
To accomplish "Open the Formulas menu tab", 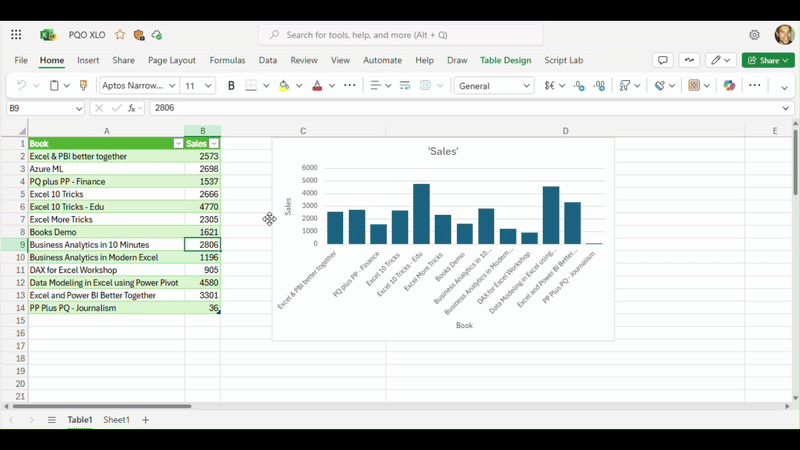I will tap(227, 60).
